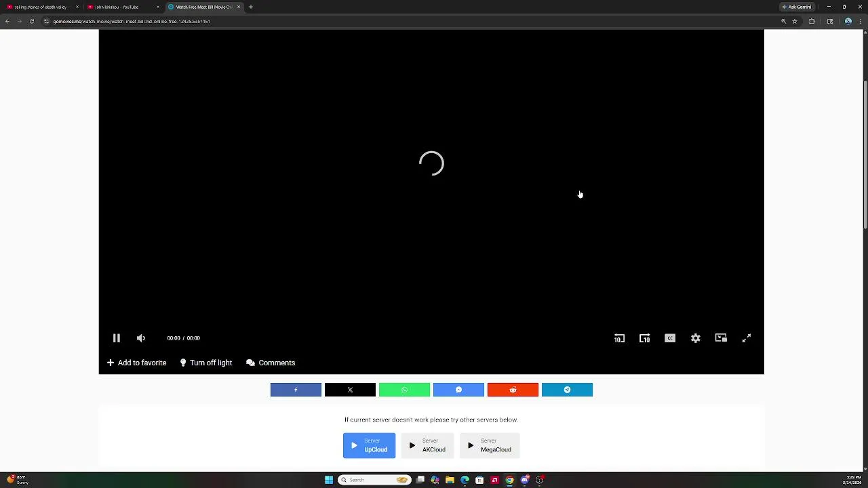Toggle closed captions in player

(x=670, y=338)
